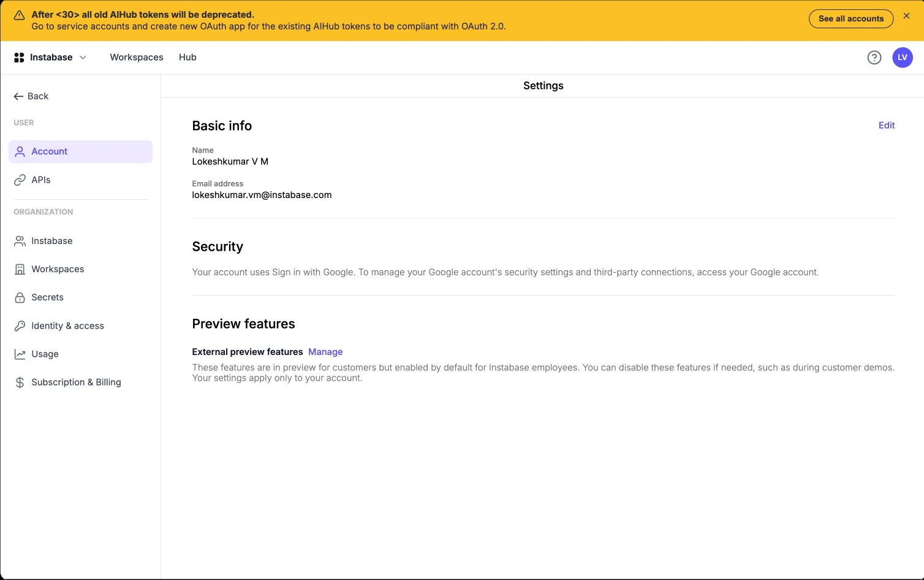Dismiss the deprecation banner with X
This screenshot has height=580, width=924.
[x=906, y=16]
